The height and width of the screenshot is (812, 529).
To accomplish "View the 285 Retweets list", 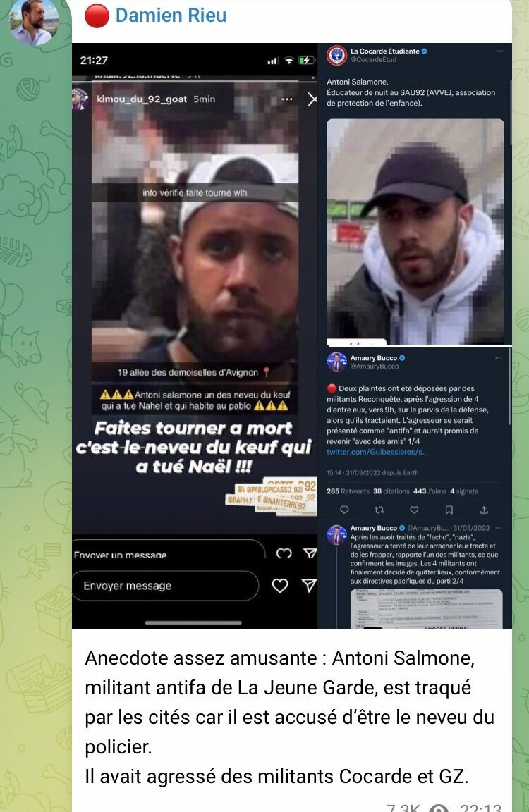I will pos(348,491).
